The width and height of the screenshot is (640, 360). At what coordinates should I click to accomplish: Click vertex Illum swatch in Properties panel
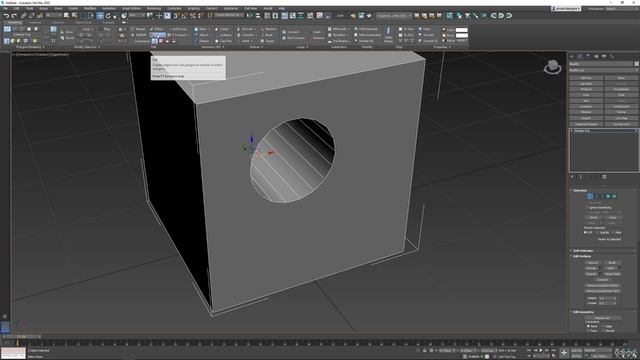tap(462, 36)
